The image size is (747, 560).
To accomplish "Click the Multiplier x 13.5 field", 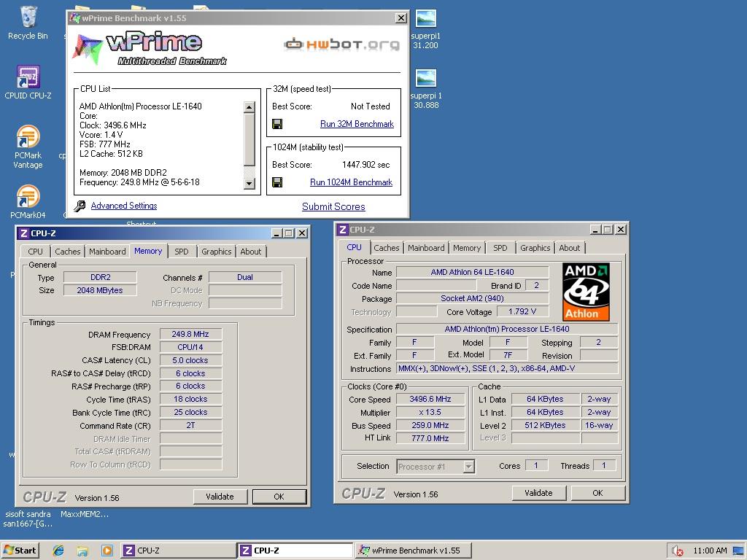I will 430,413.
